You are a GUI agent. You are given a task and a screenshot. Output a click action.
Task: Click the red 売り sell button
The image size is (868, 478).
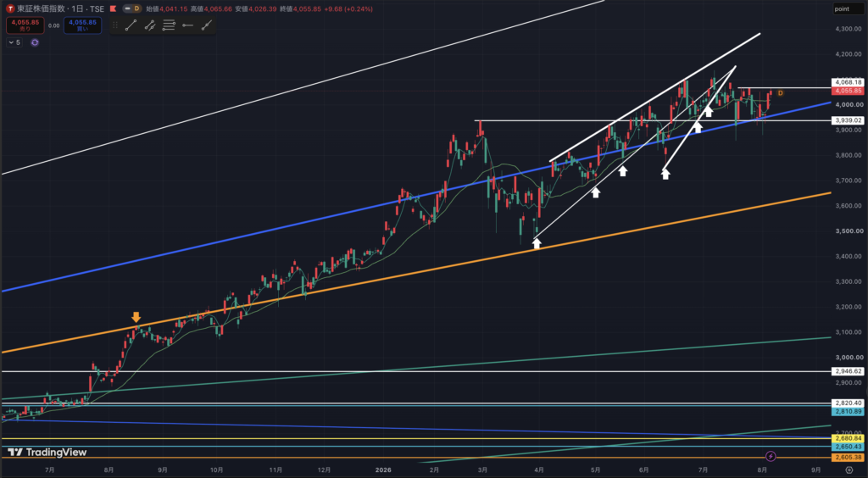pyautogui.click(x=25, y=25)
